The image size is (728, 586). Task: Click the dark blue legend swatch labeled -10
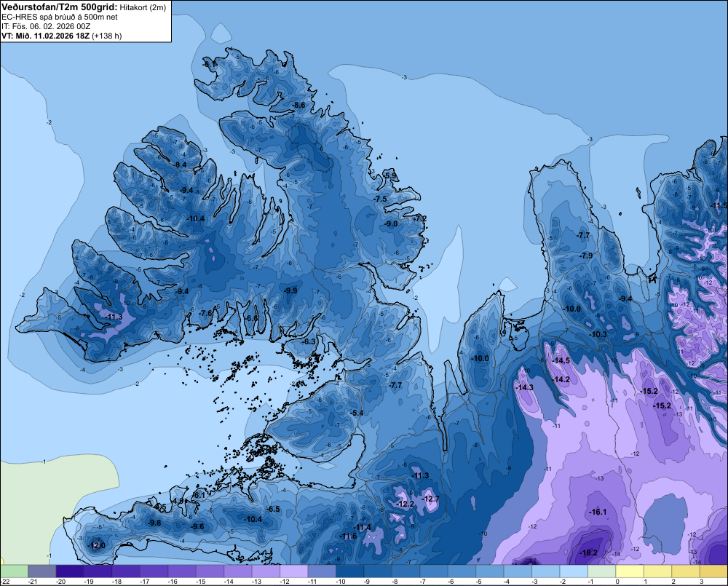pyautogui.click(x=349, y=571)
